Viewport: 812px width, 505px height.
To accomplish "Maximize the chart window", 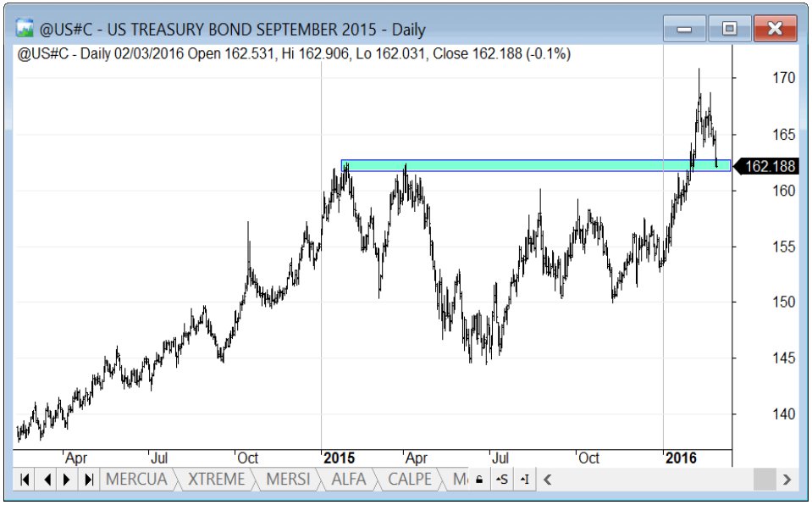I will pos(730,28).
